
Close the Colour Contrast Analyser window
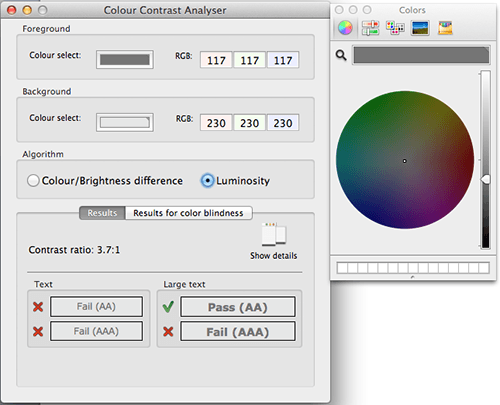point(12,10)
